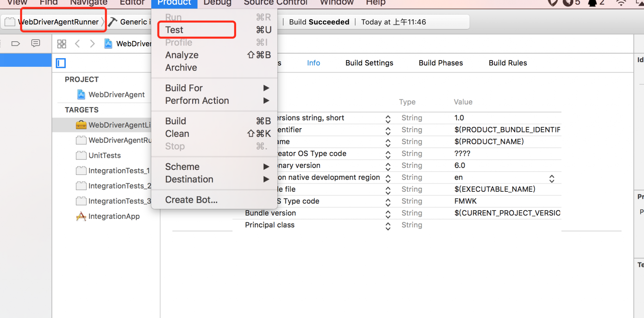Click the toolbox icon of WebDriverAgentLib target
The image size is (644, 318).
click(x=81, y=125)
